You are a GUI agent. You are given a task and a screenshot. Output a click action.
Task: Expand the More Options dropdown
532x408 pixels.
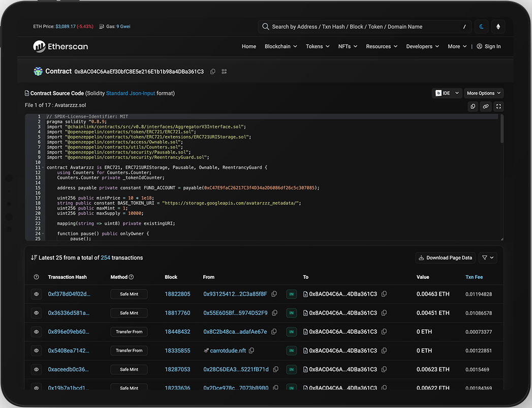pos(483,93)
